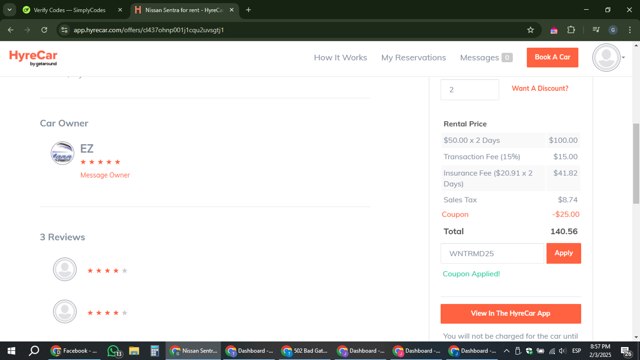Open the browser extensions puzzle icon
The width and height of the screenshot is (640, 360).
tap(571, 30)
